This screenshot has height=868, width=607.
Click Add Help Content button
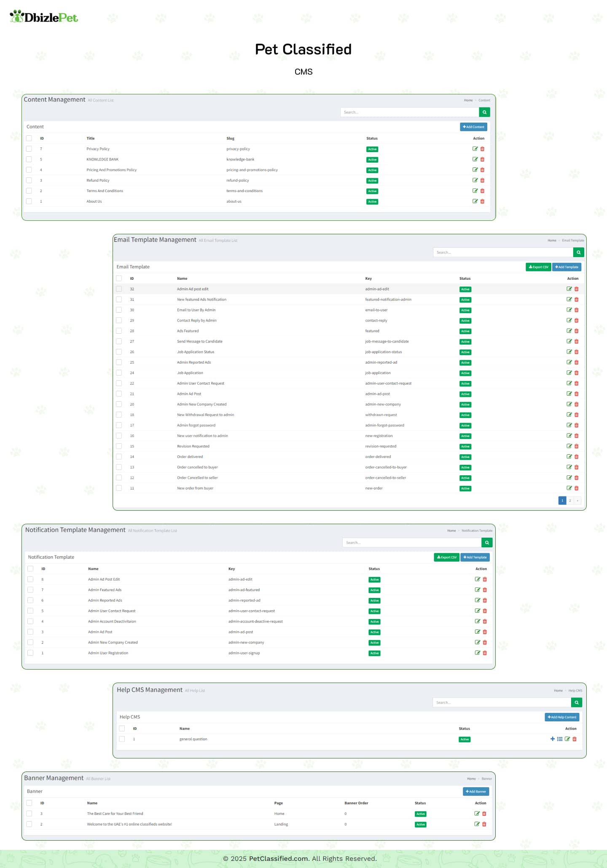coord(562,717)
